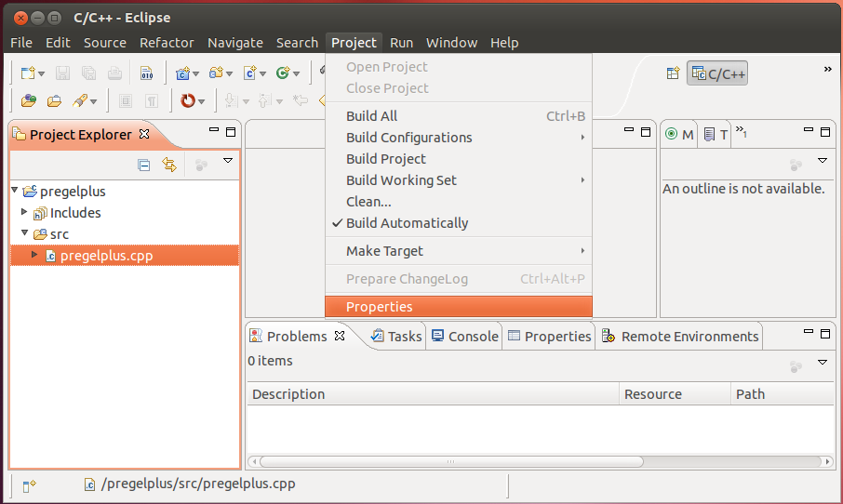The width and height of the screenshot is (843, 504).
Task: Open dropdown next to New C/C++ Project icon
Action: (x=195, y=73)
